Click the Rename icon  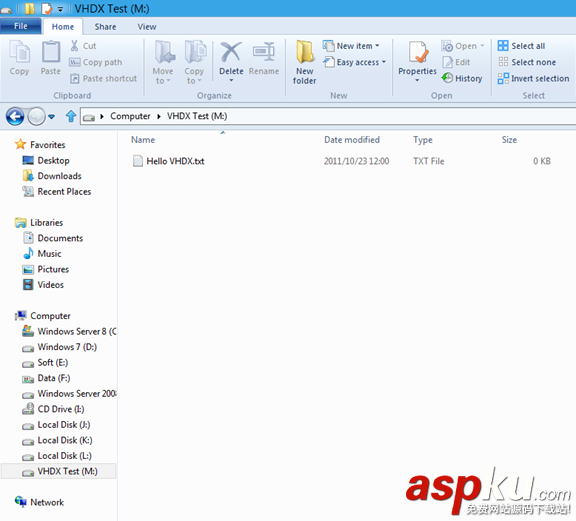click(x=264, y=52)
